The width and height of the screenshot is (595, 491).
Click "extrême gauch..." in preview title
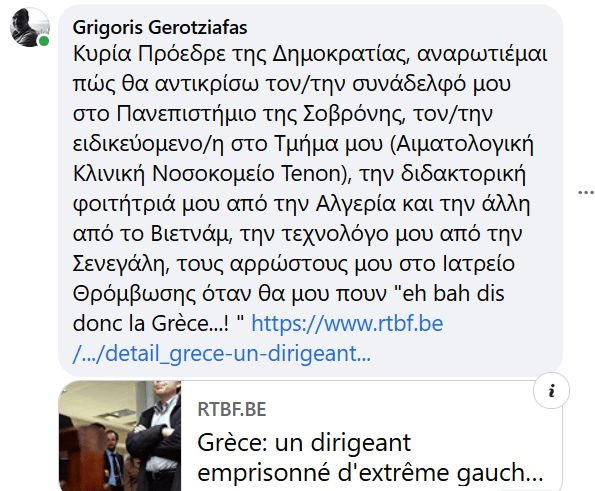(451, 472)
